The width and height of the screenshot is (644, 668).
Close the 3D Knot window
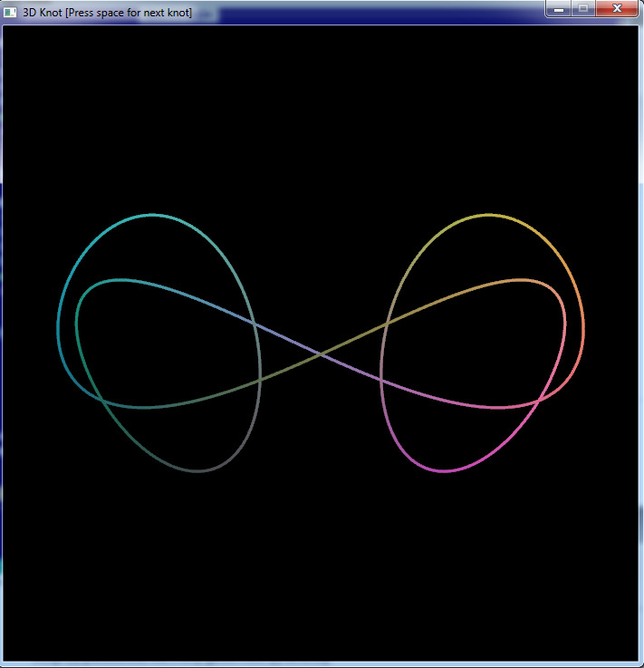[617, 8]
